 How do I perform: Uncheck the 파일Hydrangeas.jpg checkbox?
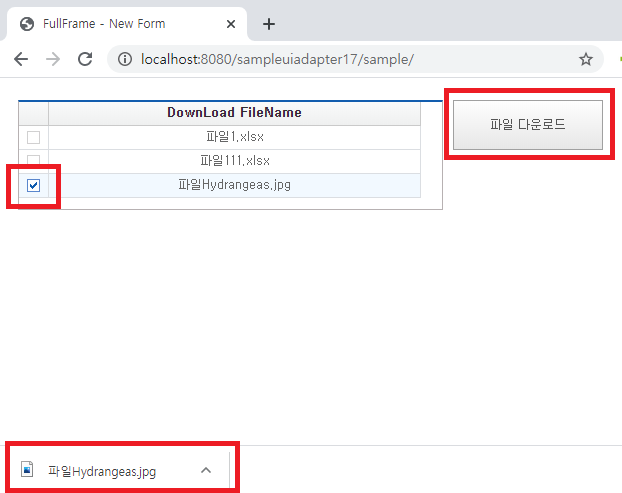[33, 185]
